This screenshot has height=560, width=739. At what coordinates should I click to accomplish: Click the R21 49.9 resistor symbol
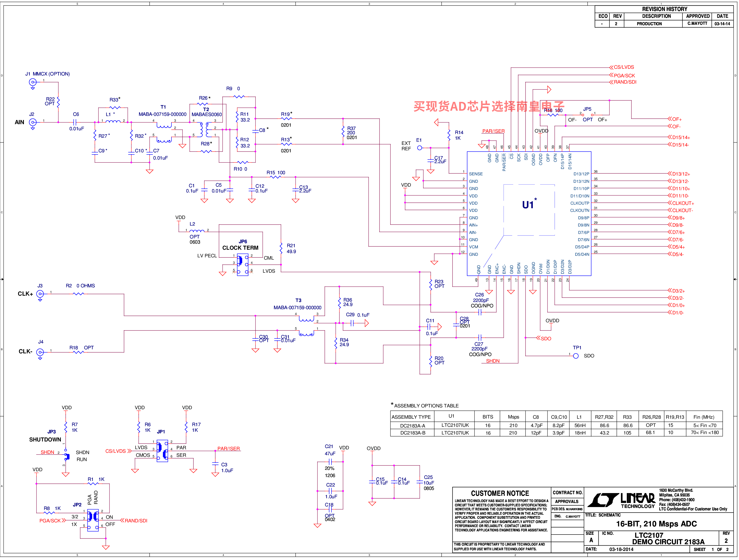(x=281, y=249)
